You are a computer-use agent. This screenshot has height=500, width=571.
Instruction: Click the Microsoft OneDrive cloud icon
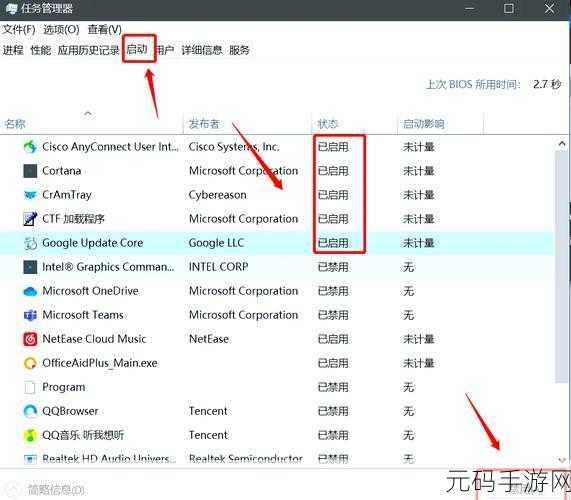point(30,291)
